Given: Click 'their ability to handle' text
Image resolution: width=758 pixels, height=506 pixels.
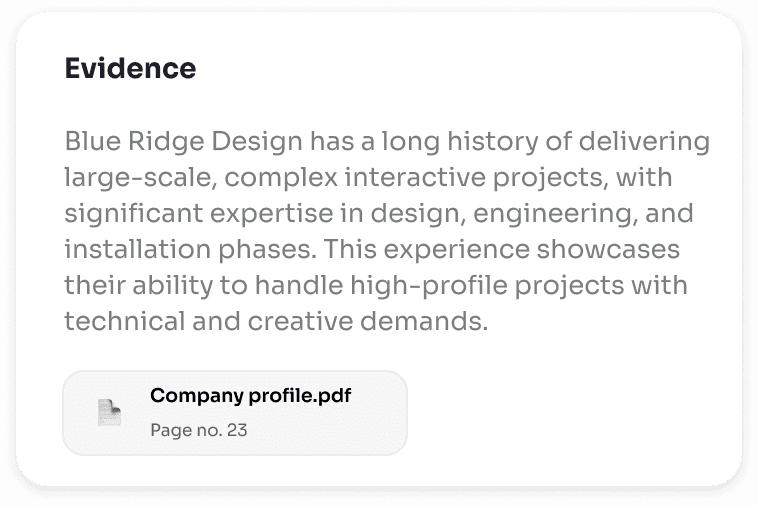Looking at the screenshot, I should (x=204, y=285).
